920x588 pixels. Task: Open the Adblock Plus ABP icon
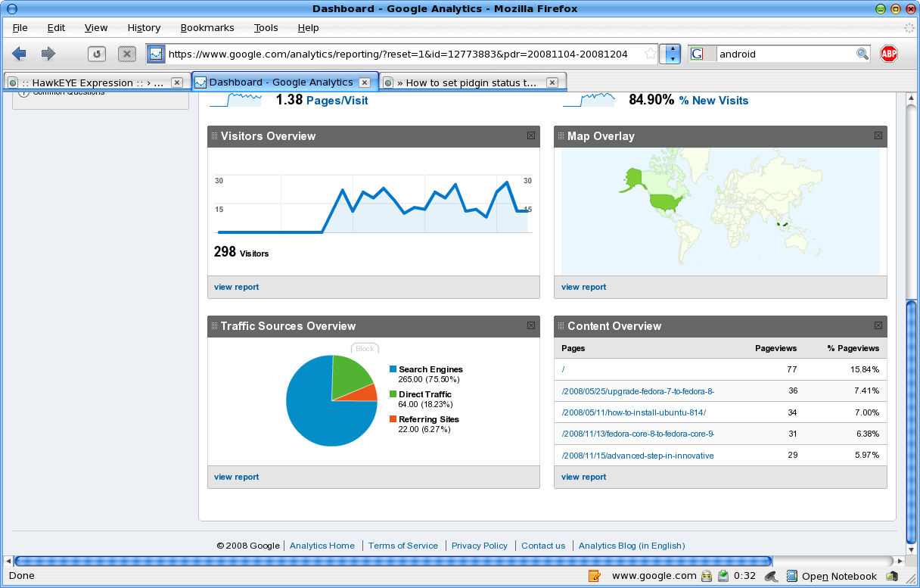[x=889, y=54]
